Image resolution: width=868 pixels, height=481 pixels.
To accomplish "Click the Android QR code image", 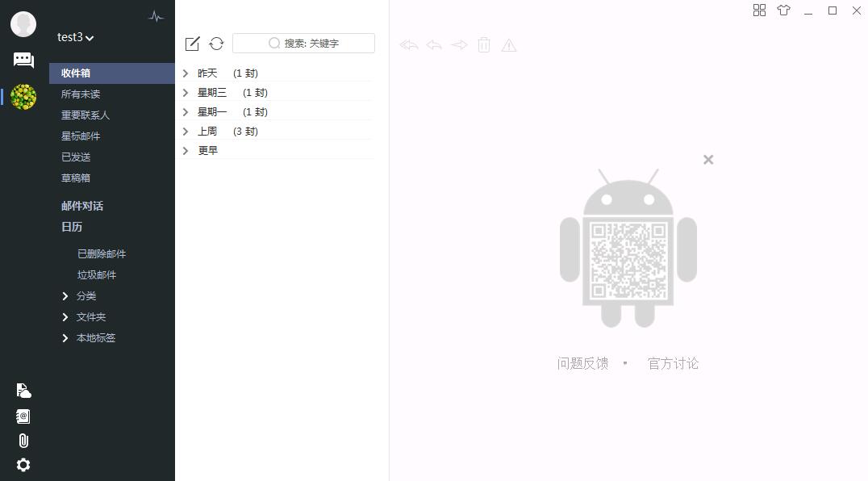I will [x=628, y=248].
